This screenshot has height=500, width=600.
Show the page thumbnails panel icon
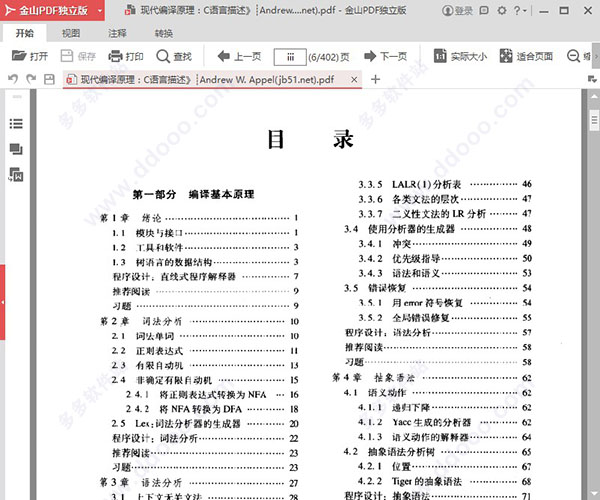coord(16,149)
